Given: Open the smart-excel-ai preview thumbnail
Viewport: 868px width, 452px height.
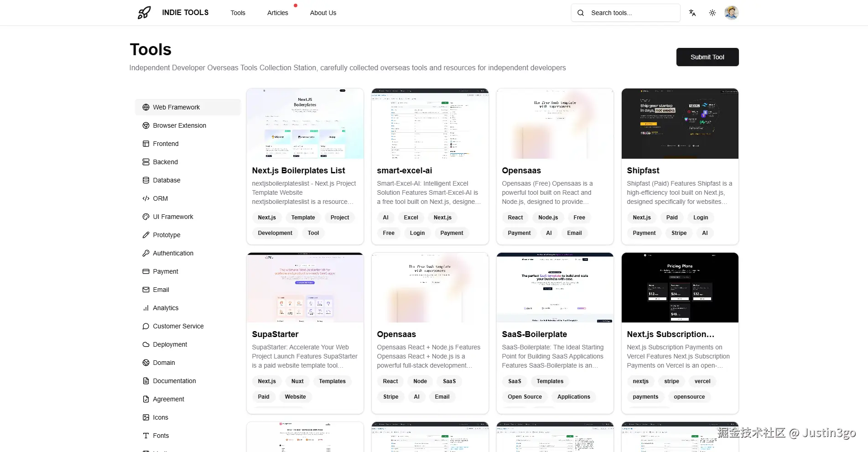Looking at the screenshot, I should click(430, 124).
